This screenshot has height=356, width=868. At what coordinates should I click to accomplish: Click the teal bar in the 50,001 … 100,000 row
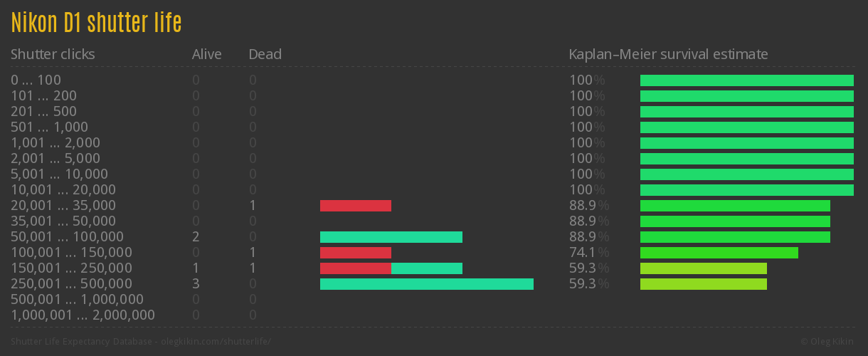coord(391,237)
